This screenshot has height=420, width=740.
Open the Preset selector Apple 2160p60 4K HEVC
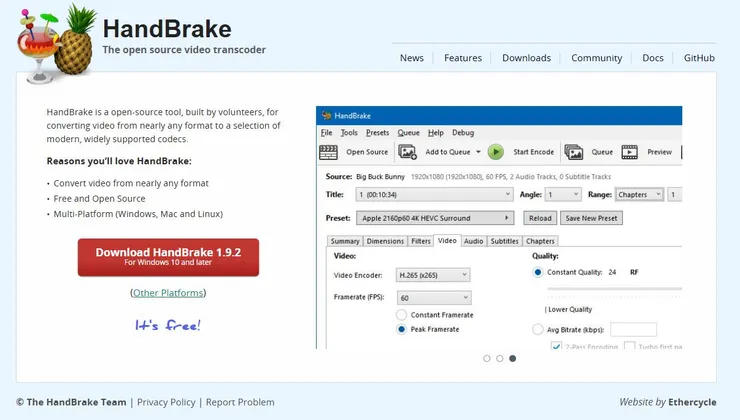pyautogui.click(x=435, y=218)
